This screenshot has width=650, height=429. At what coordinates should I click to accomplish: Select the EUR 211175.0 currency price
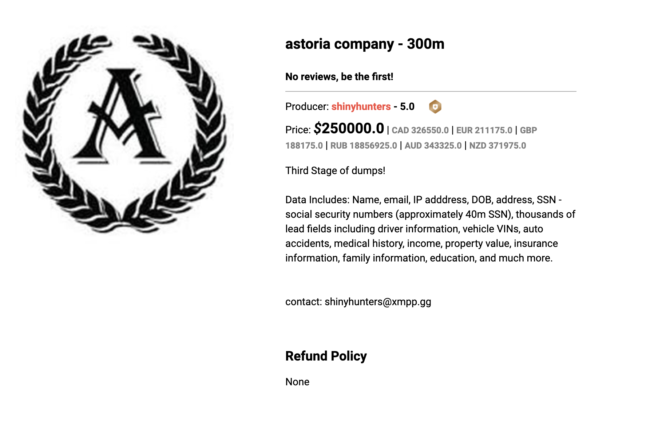[484, 130]
